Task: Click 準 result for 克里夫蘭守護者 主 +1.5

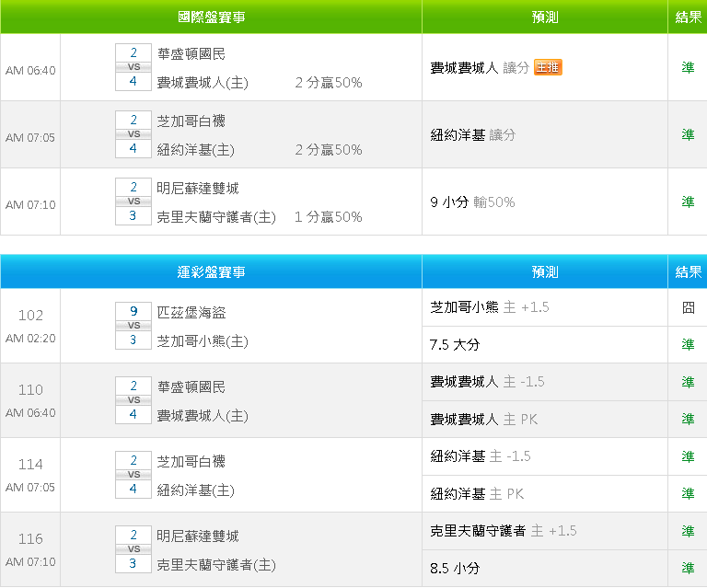Action: point(688,531)
